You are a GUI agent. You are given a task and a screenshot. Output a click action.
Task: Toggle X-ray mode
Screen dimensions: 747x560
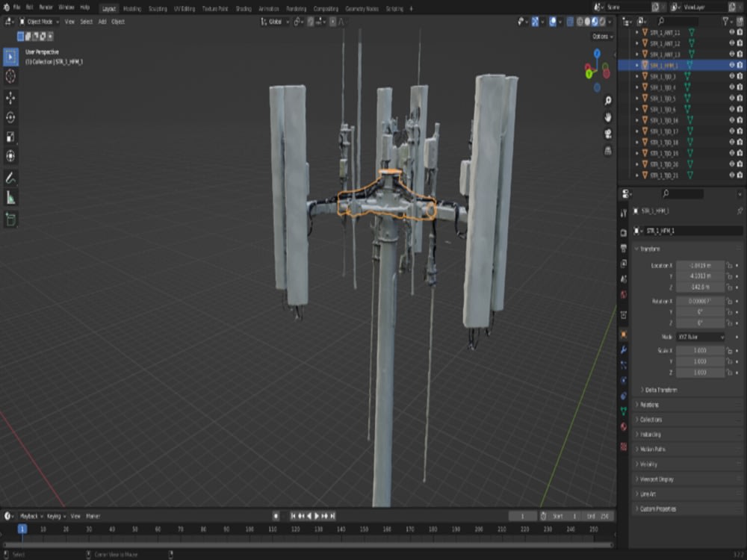pos(570,22)
